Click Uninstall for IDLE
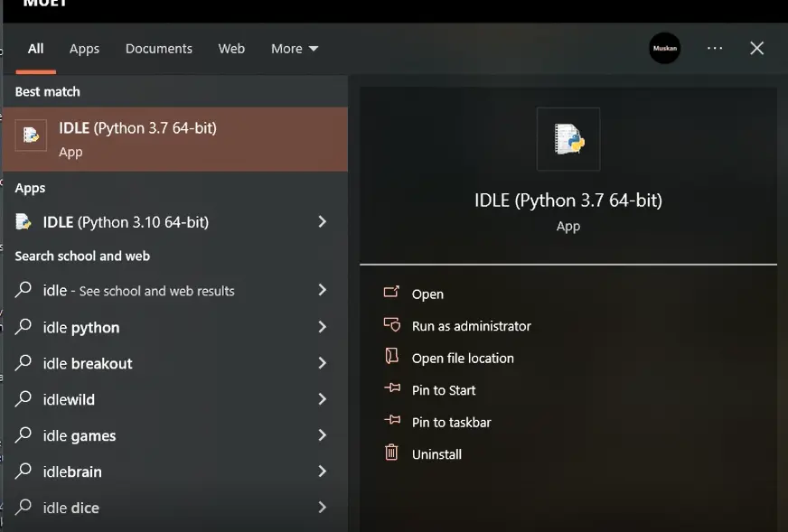The height and width of the screenshot is (532, 788). tap(436, 454)
